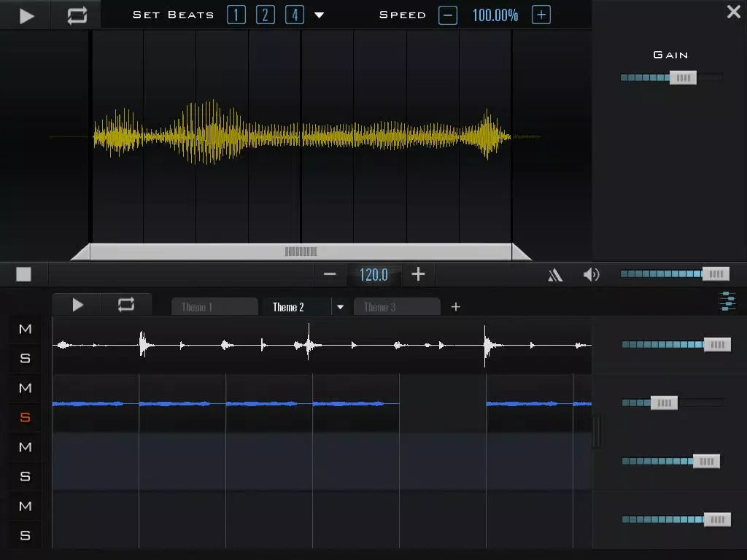Mute the second track
The height and width of the screenshot is (560, 747).
click(x=26, y=388)
